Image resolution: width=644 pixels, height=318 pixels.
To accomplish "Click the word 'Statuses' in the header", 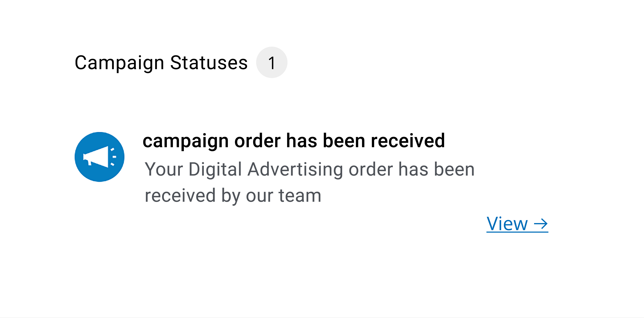I will click(x=209, y=62).
